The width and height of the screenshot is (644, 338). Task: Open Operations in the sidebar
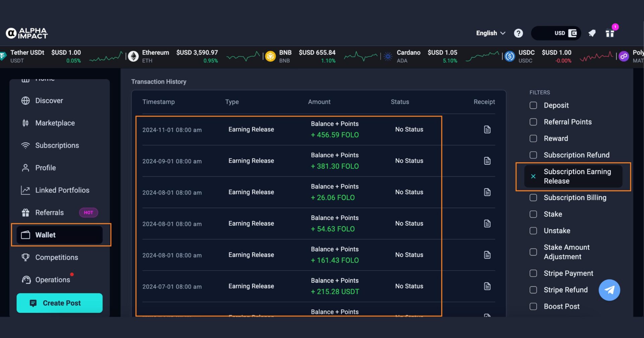(x=60, y=280)
